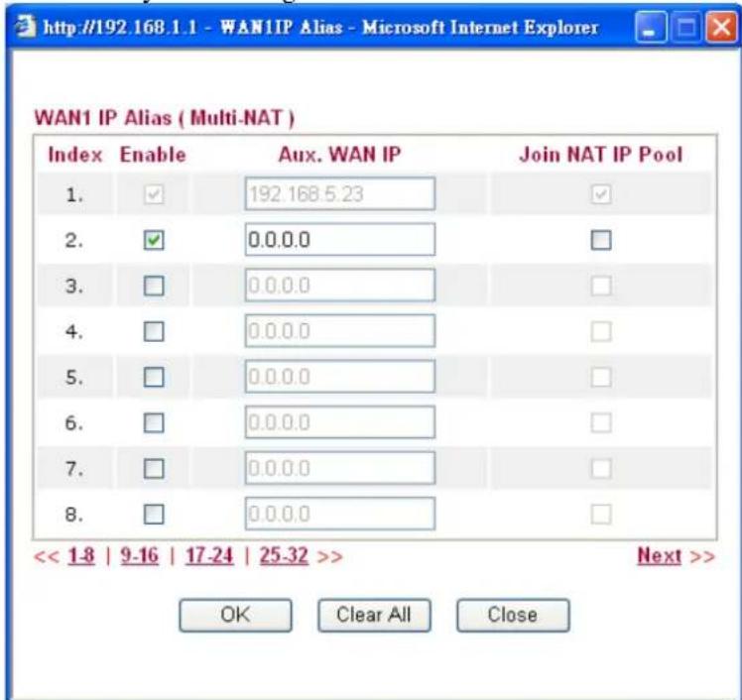This screenshot has width=742, height=700.
Task: Click the index number 5. cell
Action: (74, 378)
